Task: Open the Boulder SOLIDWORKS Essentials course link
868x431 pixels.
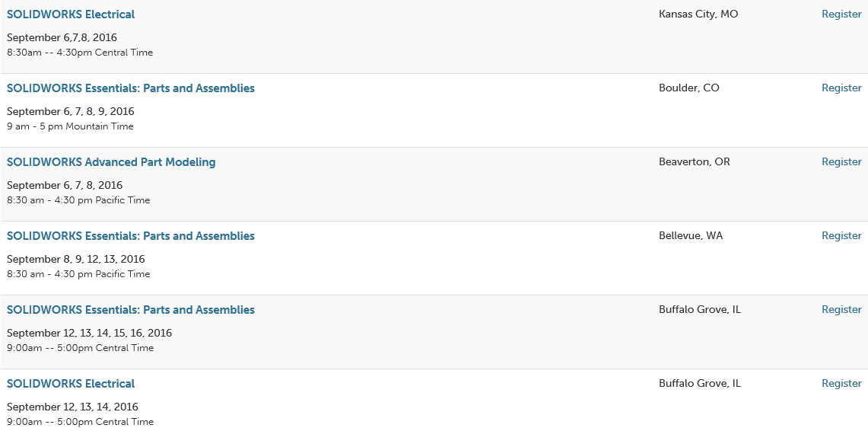Action: click(131, 88)
